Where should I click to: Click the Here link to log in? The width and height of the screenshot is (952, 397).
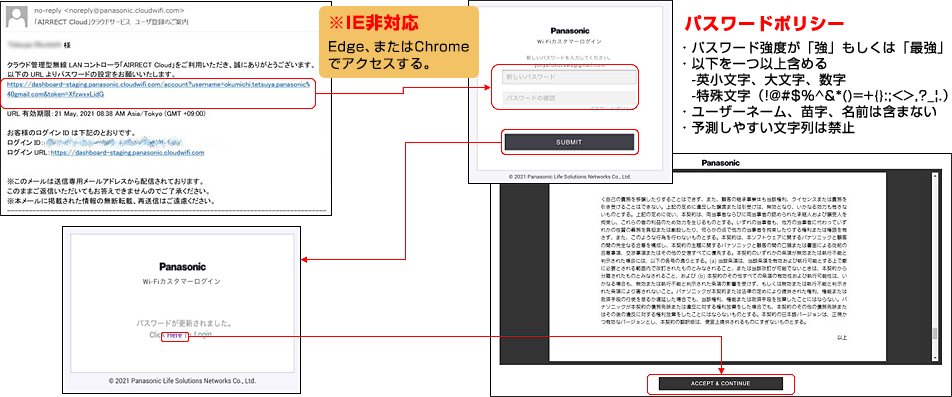coord(175,335)
